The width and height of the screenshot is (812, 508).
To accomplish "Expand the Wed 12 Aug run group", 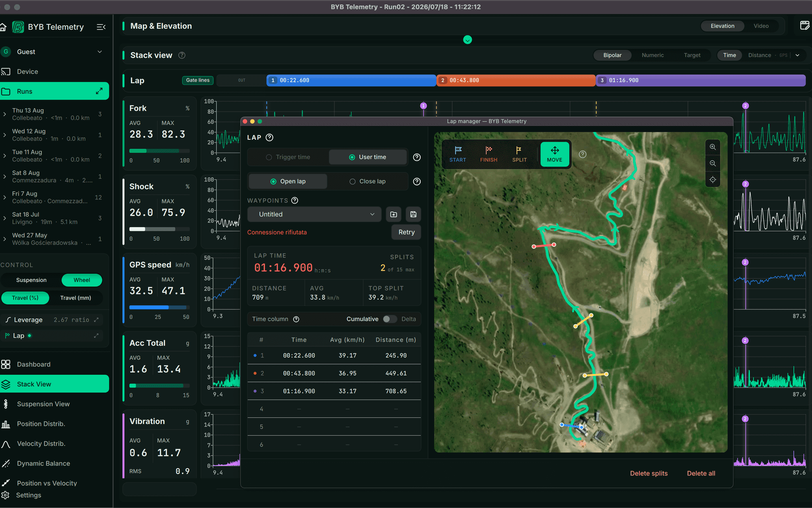I will 4,135.
